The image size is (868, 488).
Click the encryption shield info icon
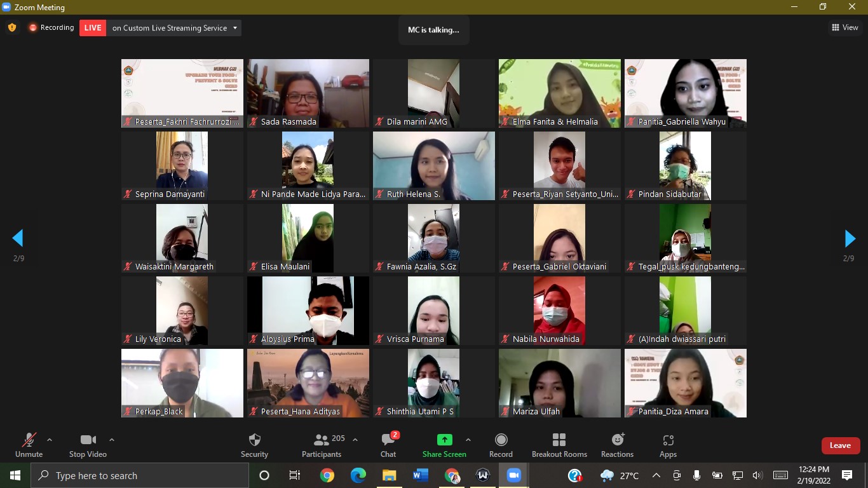[x=12, y=27]
